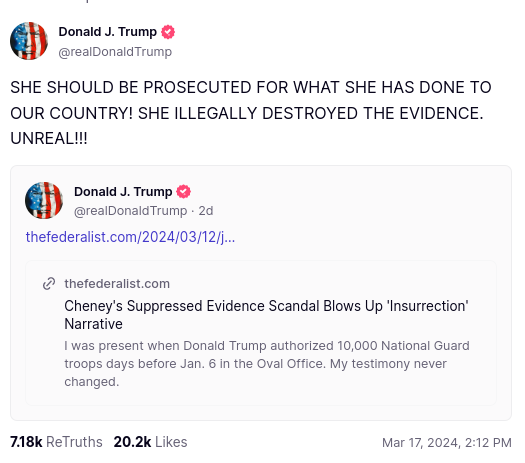Click the quoted post's profile avatar
The height and width of the screenshot is (463, 525).
tap(44, 200)
